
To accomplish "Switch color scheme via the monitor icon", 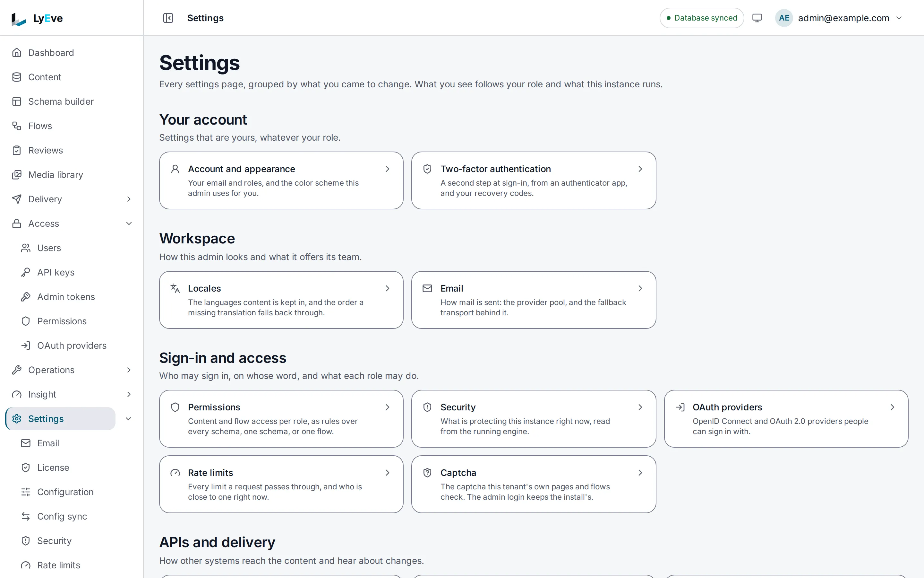I will point(757,18).
